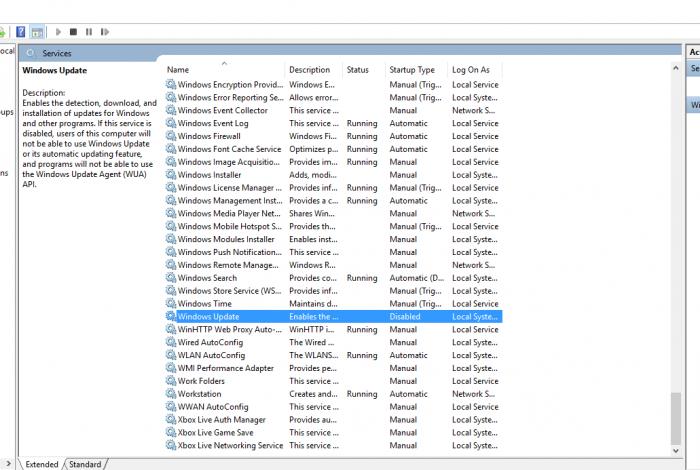Select WinHTTP Web Proxy Auto-Discovery service name

click(x=229, y=329)
